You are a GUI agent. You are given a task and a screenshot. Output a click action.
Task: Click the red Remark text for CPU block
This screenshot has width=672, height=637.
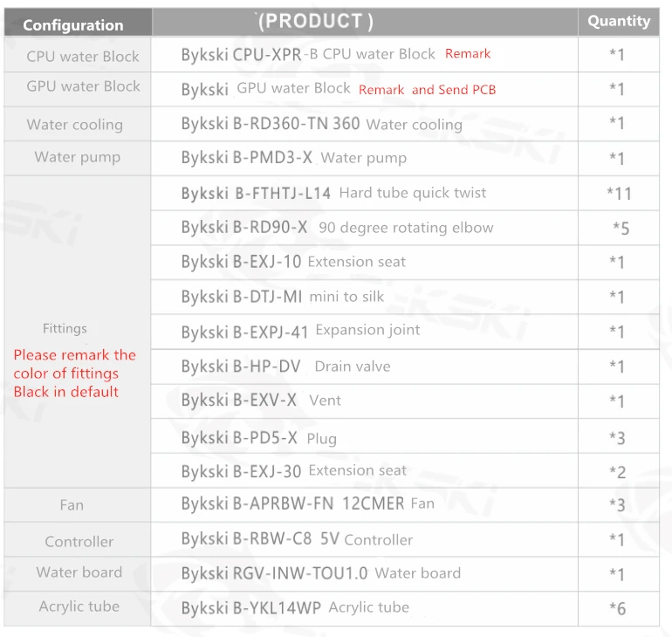[x=468, y=53]
